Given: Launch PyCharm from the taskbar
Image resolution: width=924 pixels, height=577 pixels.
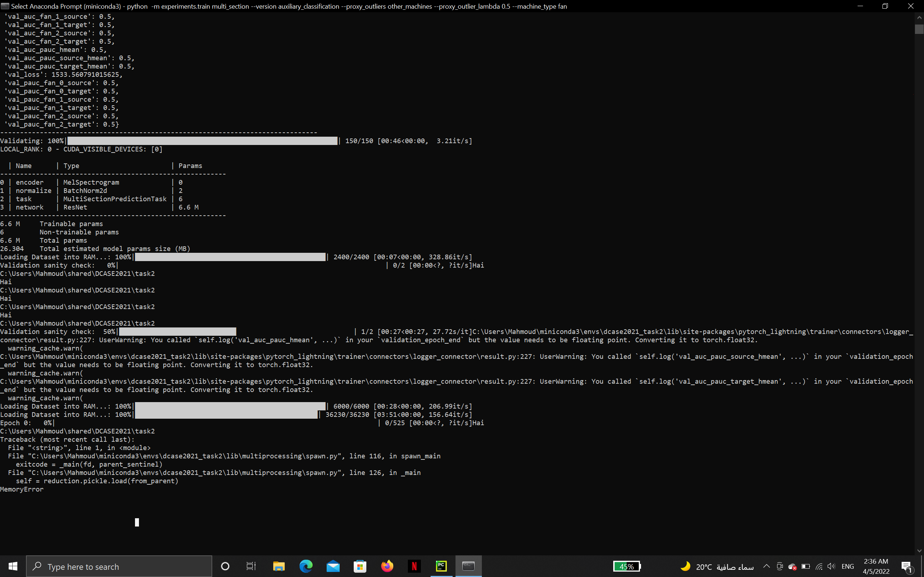Looking at the screenshot, I should click(441, 566).
